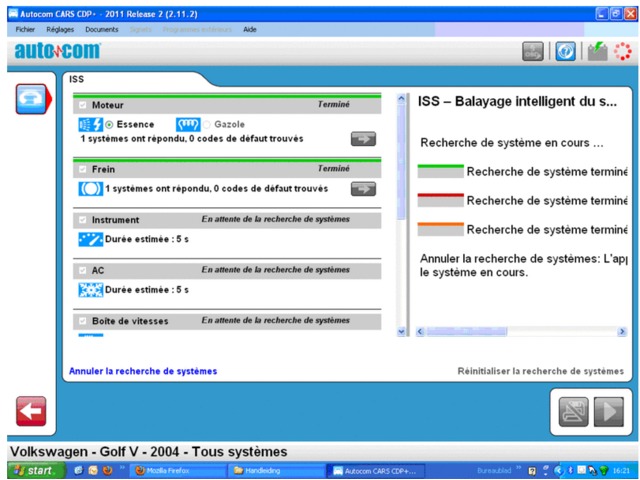Open the OBD icon in top toolbar
Viewport: 640px width, 480px height.
(x=533, y=52)
